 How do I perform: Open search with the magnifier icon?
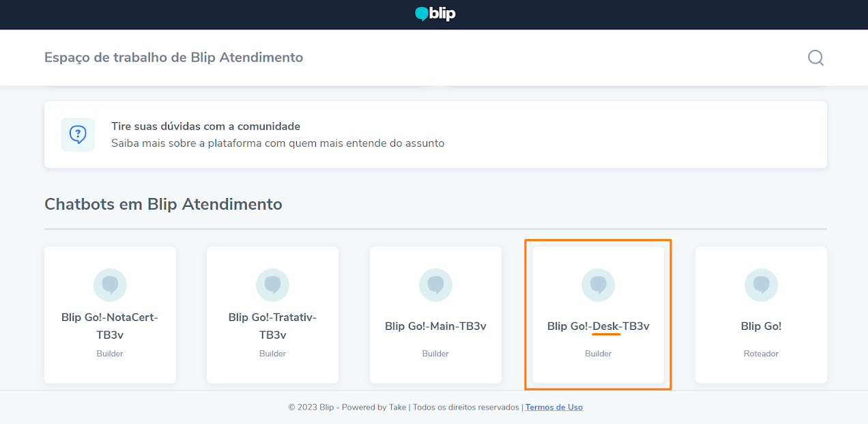click(x=815, y=57)
